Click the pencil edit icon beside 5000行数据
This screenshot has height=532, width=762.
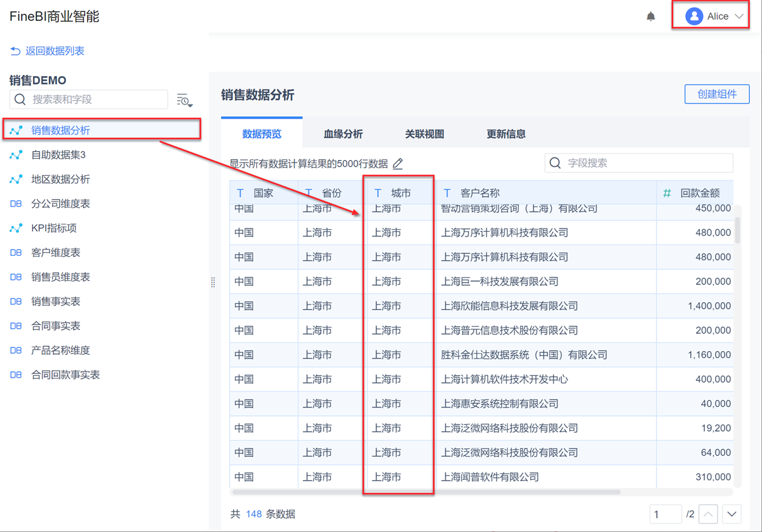(398, 164)
